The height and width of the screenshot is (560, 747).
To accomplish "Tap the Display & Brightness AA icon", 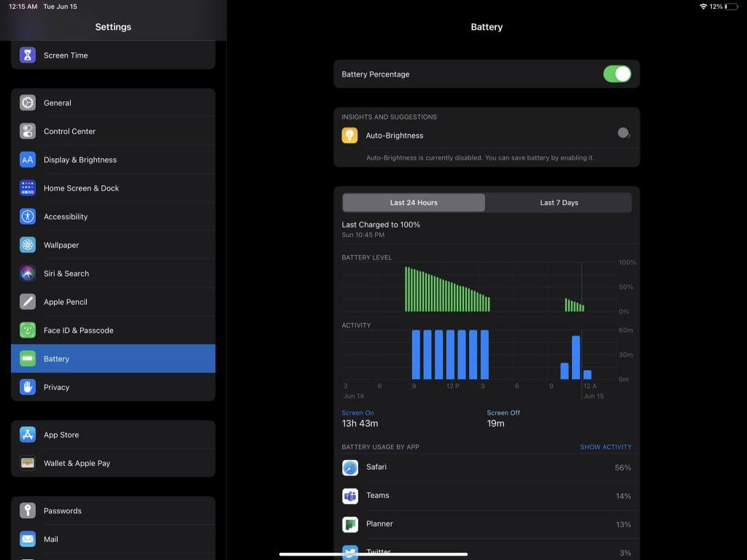I will point(28,160).
